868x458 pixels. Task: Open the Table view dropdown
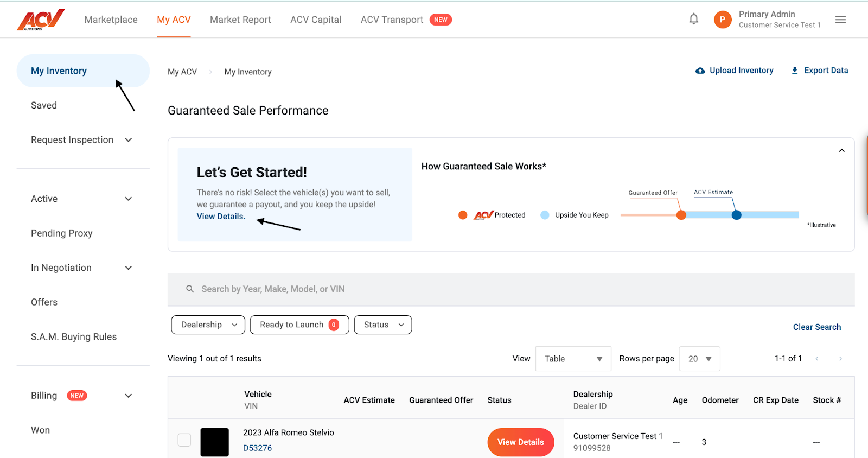(573, 359)
